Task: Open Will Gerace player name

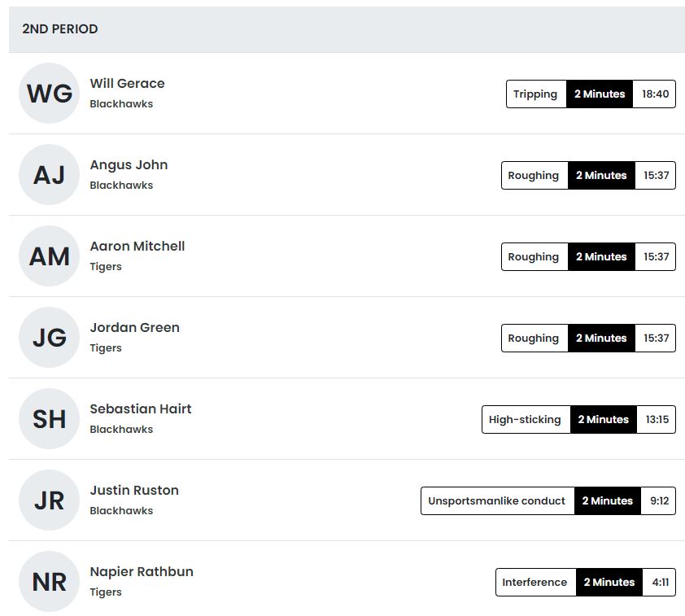Action: tap(127, 83)
